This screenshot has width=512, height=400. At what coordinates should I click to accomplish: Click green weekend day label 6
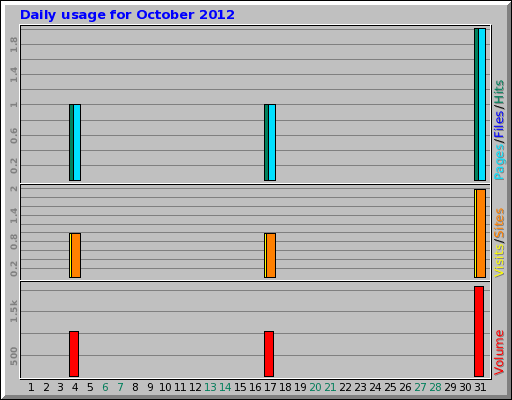pos(105,387)
